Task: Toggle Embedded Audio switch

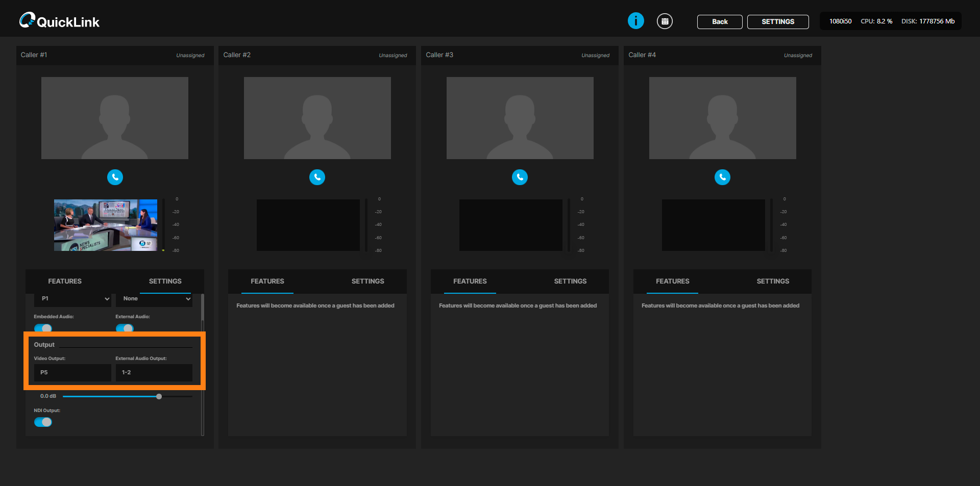Action: point(43,328)
